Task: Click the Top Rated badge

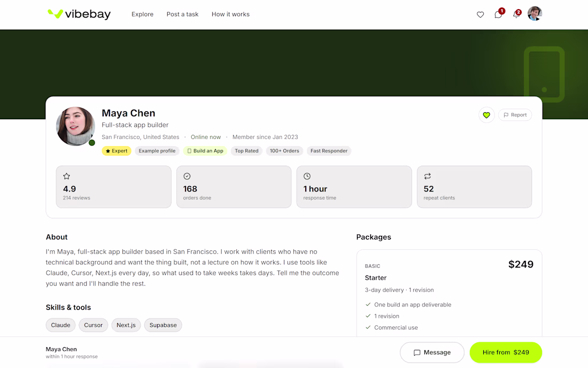Action: click(x=246, y=151)
